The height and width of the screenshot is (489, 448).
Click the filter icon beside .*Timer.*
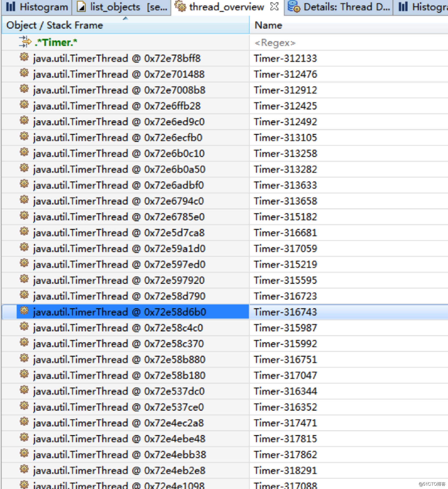(x=25, y=42)
